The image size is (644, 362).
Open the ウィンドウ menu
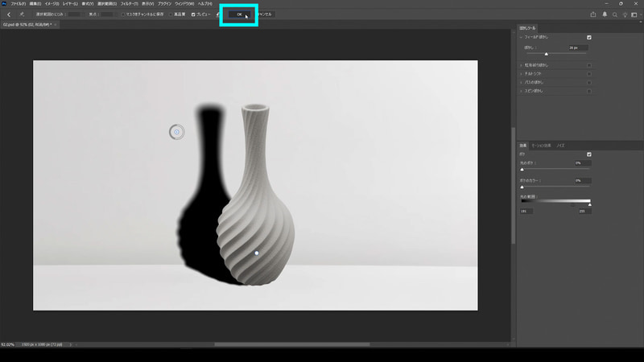tap(184, 4)
